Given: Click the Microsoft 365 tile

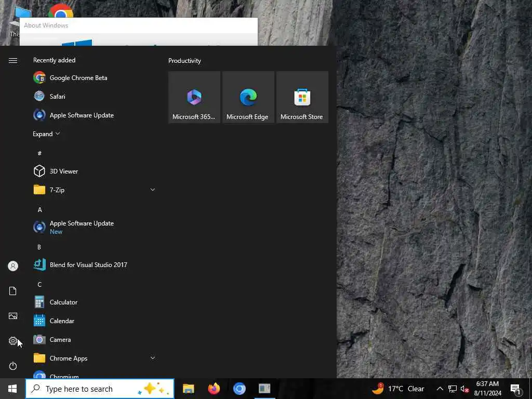Looking at the screenshot, I should [194, 97].
